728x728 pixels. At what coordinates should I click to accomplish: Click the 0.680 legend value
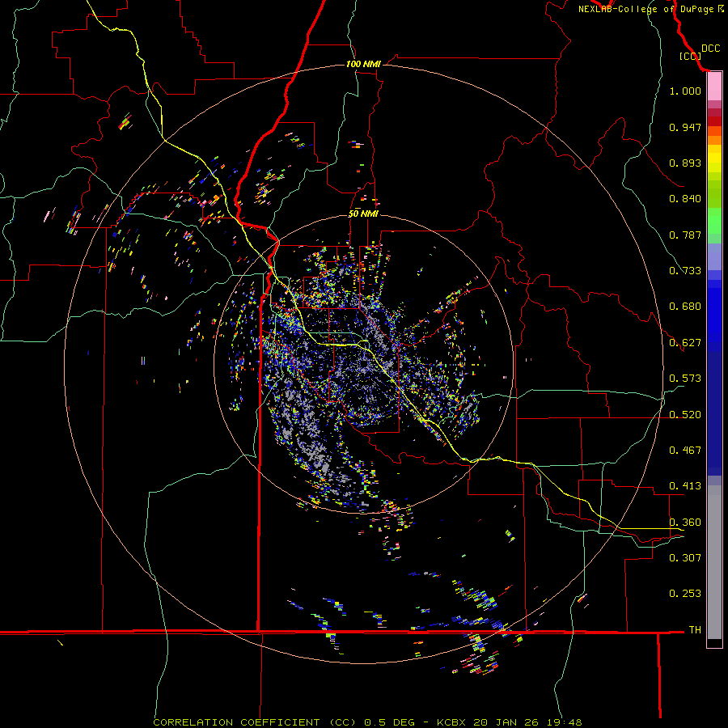(x=685, y=307)
